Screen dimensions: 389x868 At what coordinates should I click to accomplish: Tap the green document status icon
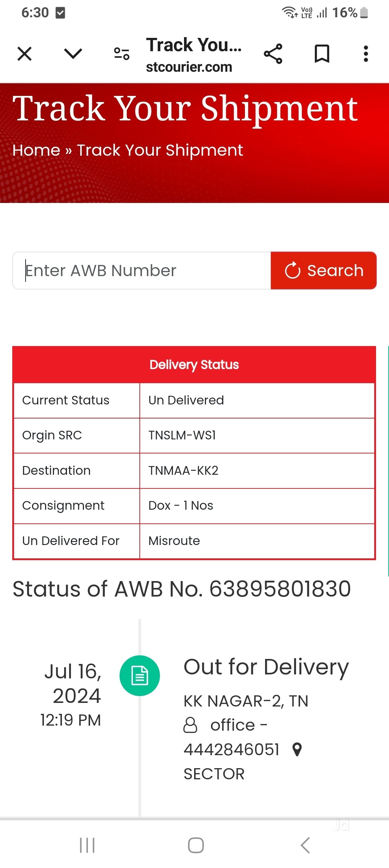[x=140, y=676]
